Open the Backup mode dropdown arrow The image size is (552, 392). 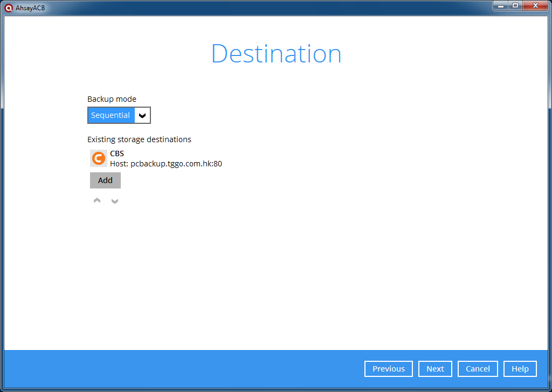[142, 115]
